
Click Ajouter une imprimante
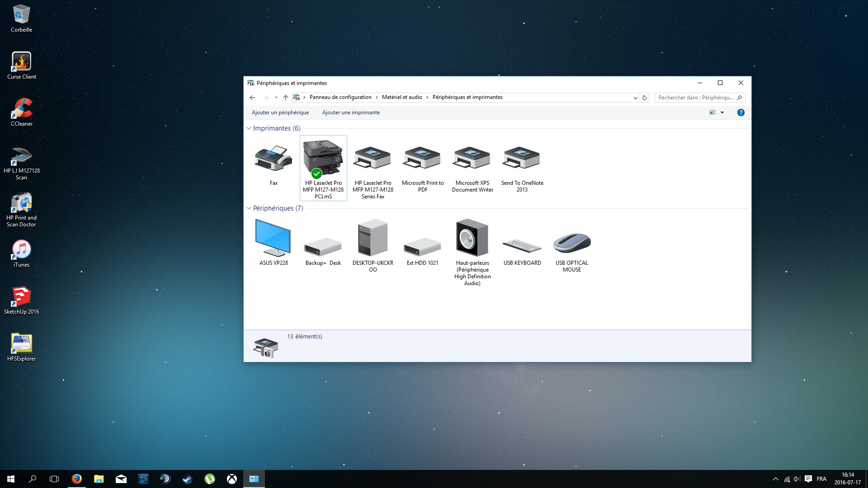tap(351, 113)
